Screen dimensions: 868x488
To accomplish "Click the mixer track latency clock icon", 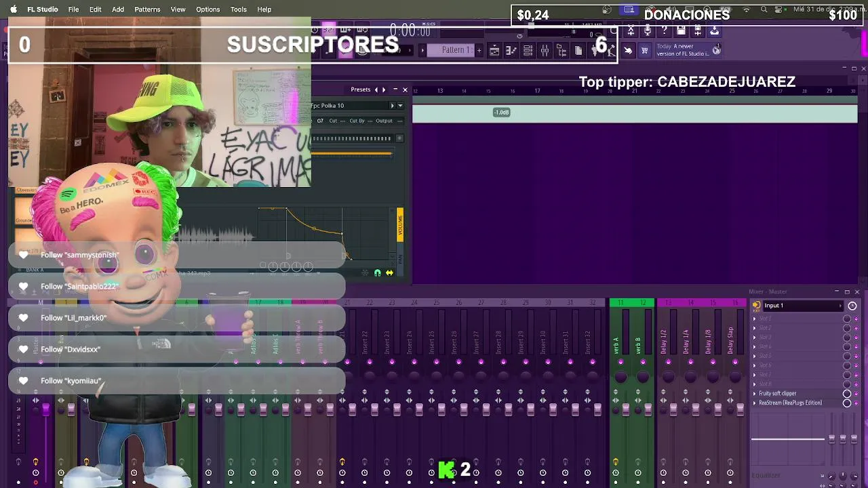I will point(852,306).
